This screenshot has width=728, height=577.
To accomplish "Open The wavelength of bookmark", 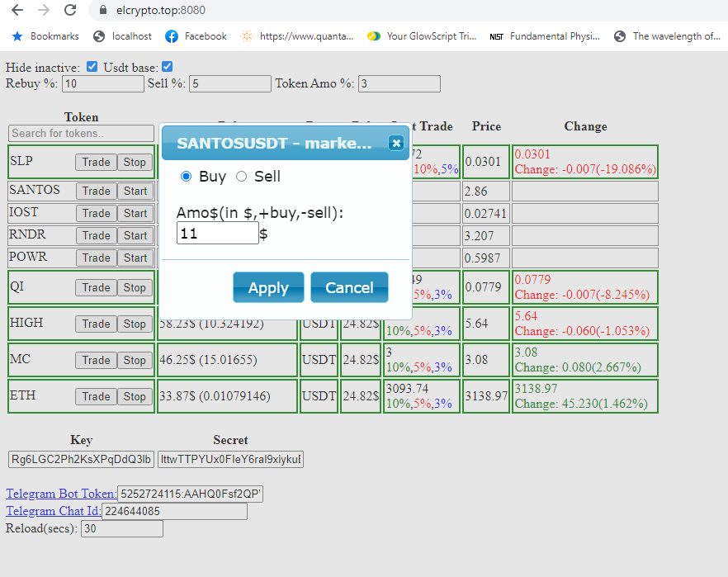I will (667, 36).
